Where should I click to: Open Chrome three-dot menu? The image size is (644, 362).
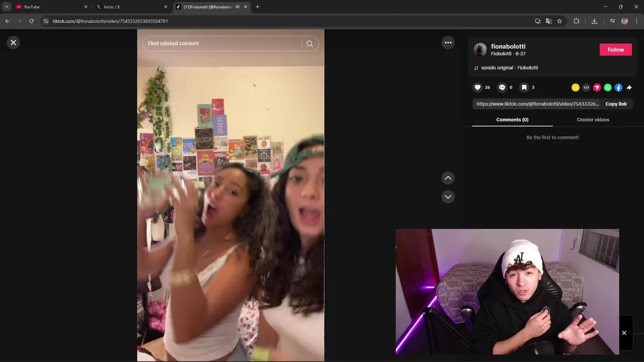click(636, 21)
